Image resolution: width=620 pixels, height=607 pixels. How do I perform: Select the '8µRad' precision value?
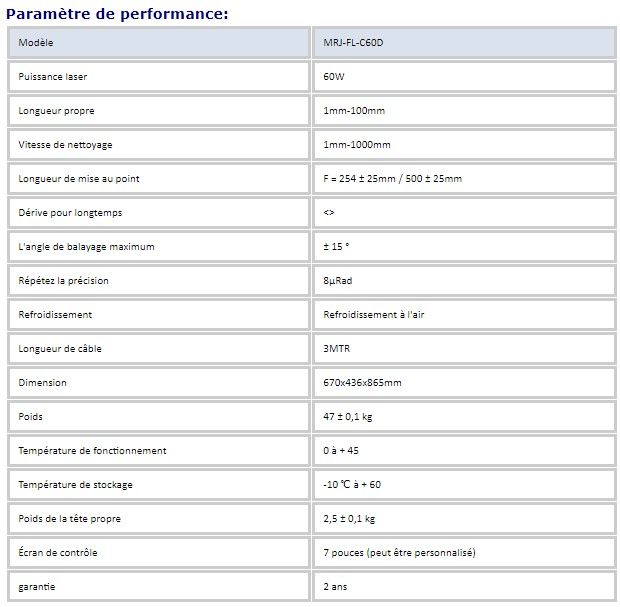340,281
